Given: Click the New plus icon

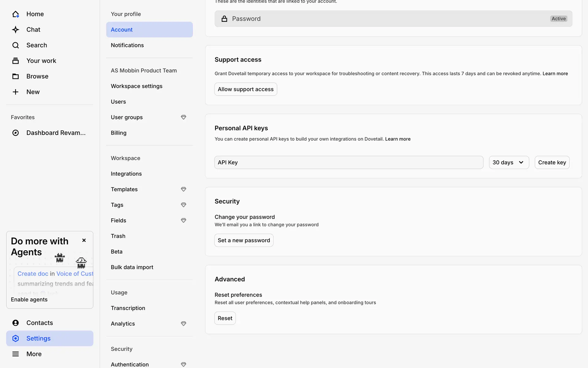Looking at the screenshot, I should [x=15, y=92].
